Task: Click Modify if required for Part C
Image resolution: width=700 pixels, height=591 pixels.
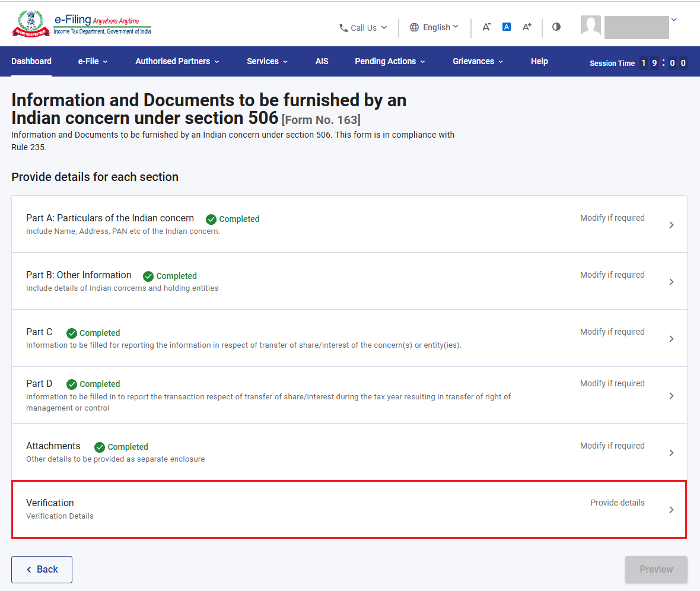Action: pos(612,332)
